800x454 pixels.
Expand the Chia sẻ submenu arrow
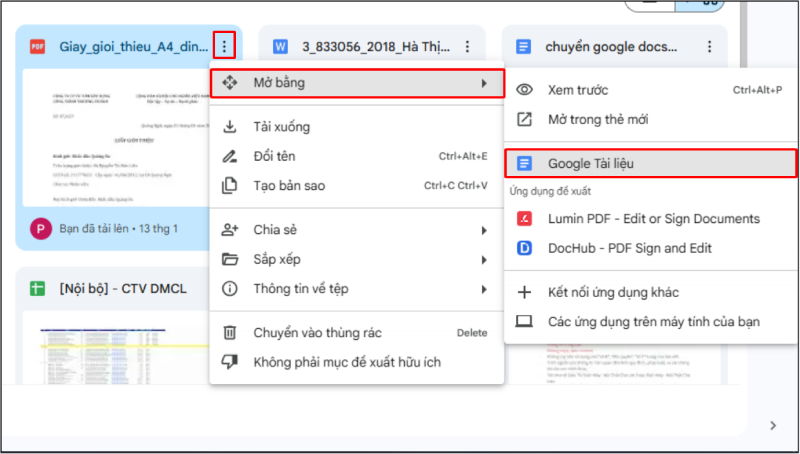point(484,230)
